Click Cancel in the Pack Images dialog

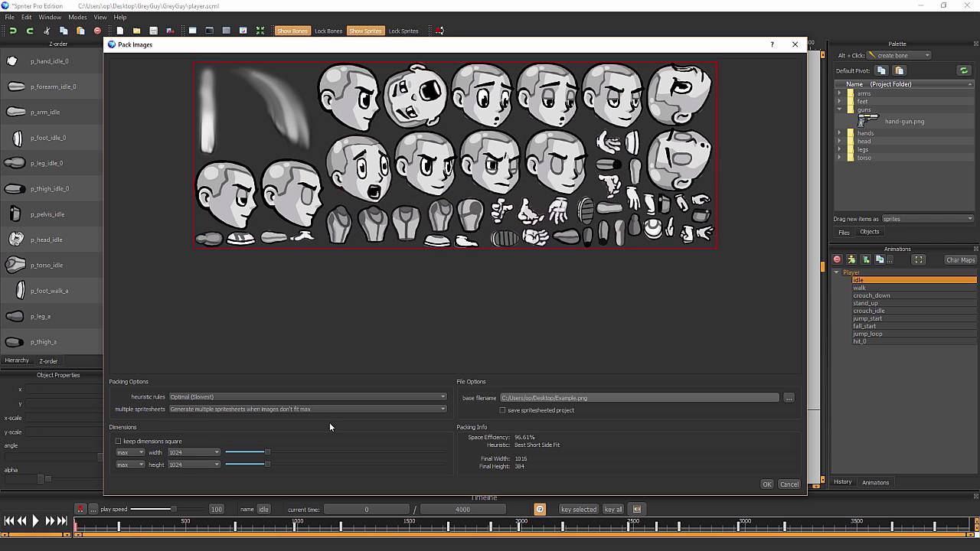(789, 484)
